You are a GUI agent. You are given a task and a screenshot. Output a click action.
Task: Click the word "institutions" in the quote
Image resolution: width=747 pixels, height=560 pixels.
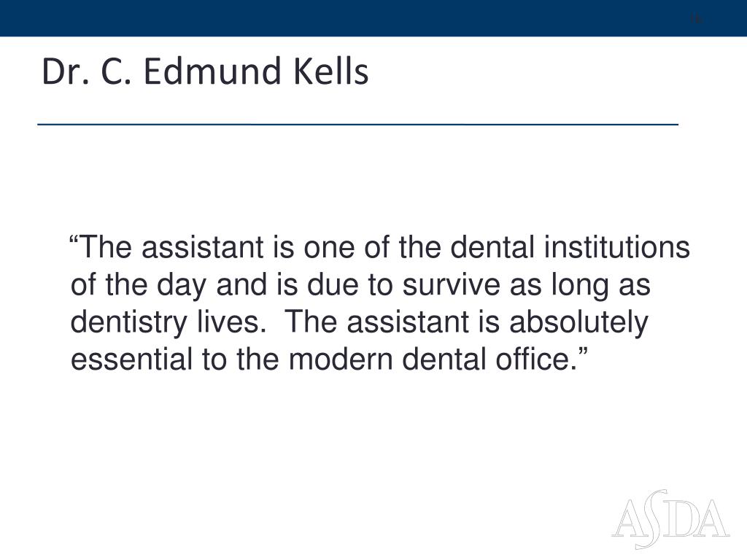click(617, 247)
